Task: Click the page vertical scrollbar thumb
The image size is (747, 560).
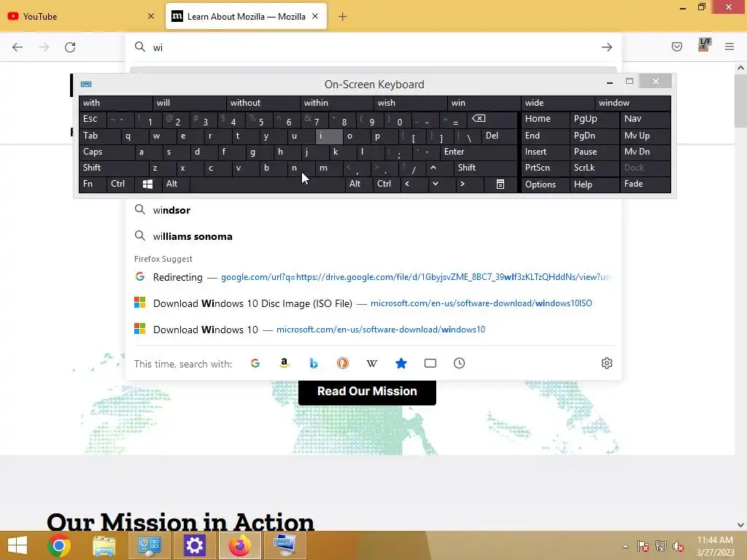Action: pyautogui.click(x=740, y=101)
